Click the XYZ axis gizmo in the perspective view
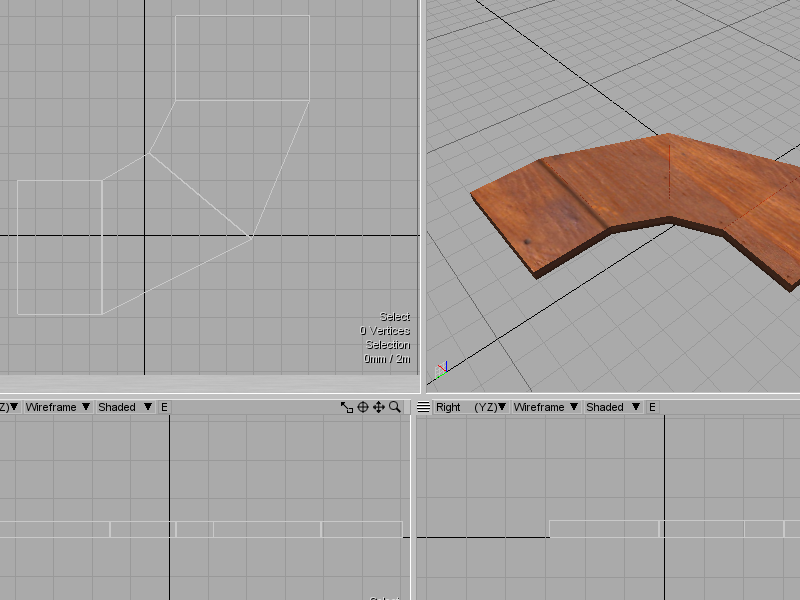This screenshot has width=800, height=600. tap(440, 372)
